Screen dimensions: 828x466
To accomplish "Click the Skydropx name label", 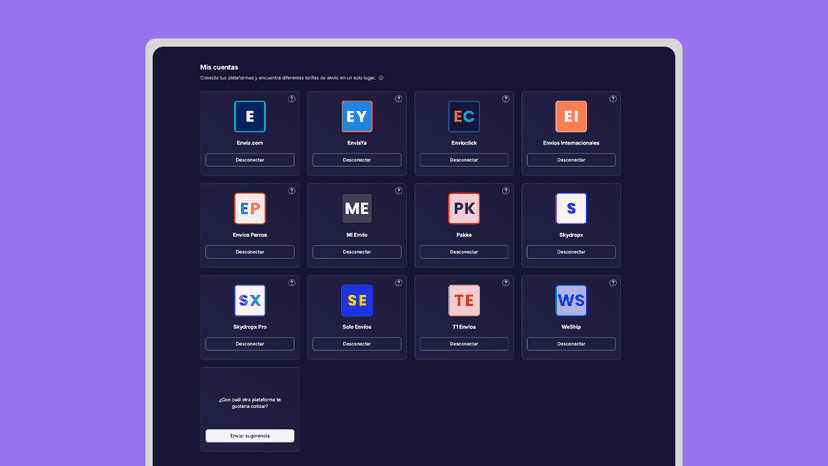I will pyautogui.click(x=571, y=235).
